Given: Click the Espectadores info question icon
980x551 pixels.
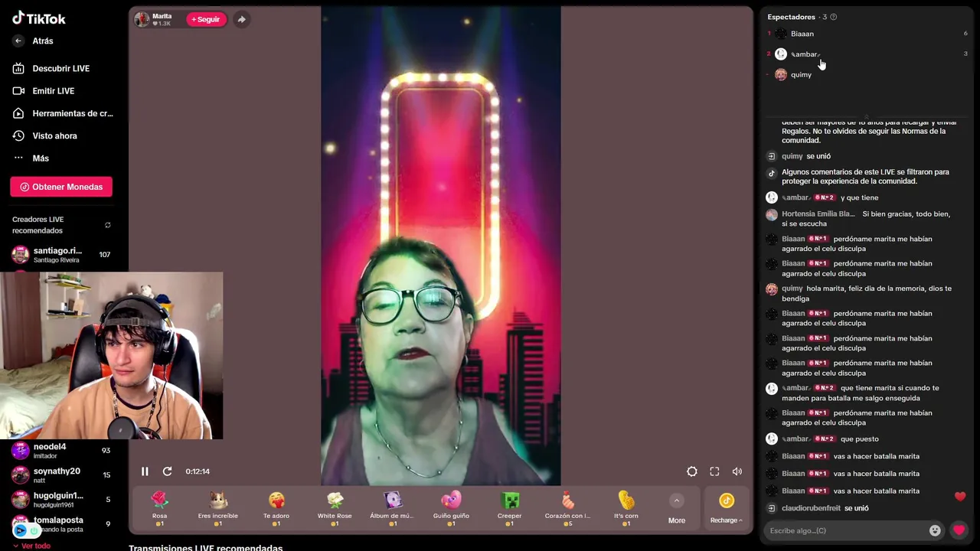Looking at the screenshot, I should coord(834,17).
